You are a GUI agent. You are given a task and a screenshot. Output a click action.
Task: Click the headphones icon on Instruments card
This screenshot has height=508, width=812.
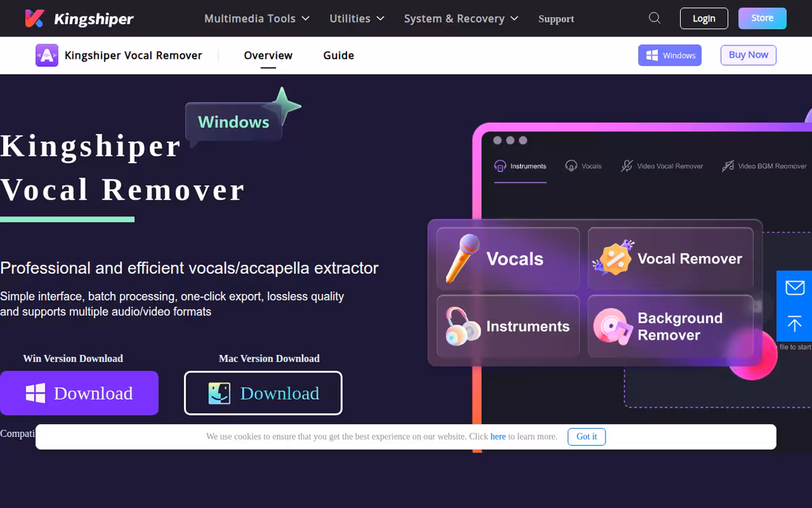click(463, 326)
